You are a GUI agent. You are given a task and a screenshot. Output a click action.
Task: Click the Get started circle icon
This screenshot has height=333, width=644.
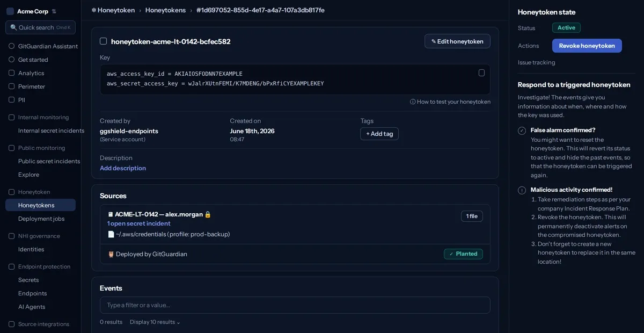click(x=12, y=60)
